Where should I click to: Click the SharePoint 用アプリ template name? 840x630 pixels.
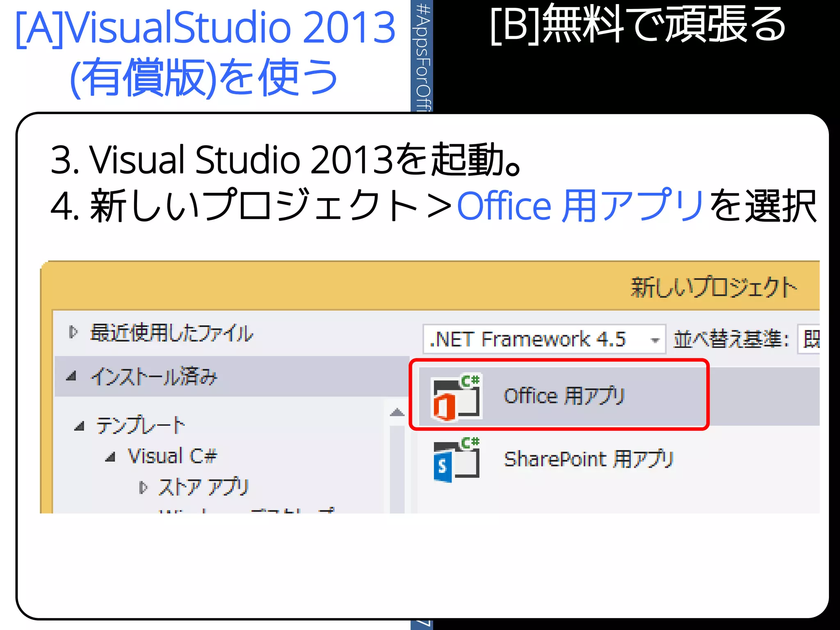click(589, 459)
